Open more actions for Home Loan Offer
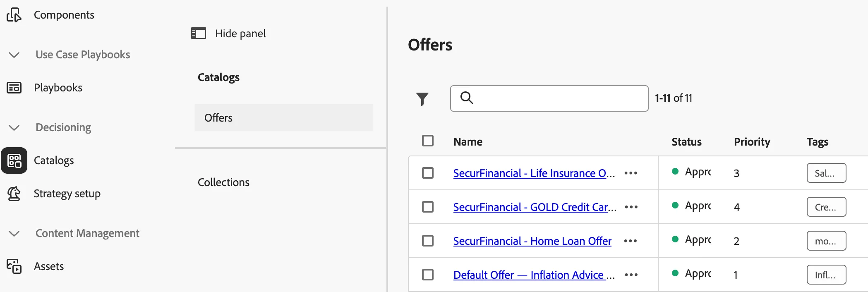The height and width of the screenshot is (292, 868). pyautogui.click(x=631, y=241)
